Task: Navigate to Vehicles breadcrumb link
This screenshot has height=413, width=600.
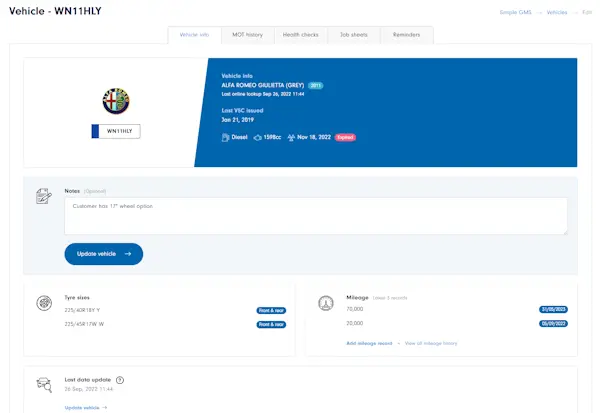Action: (x=557, y=12)
